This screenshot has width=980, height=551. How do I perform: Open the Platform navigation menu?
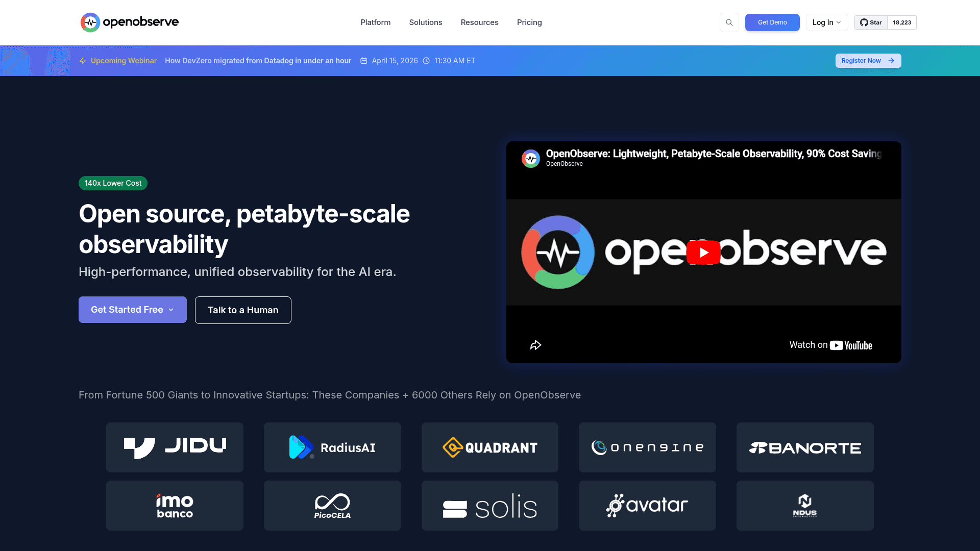click(375, 22)
